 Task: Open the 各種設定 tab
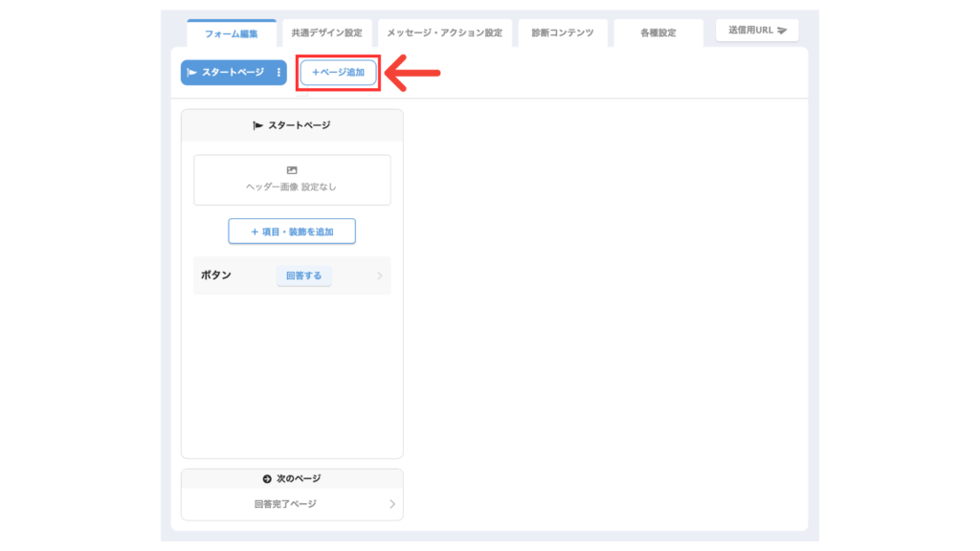(657, 33)
